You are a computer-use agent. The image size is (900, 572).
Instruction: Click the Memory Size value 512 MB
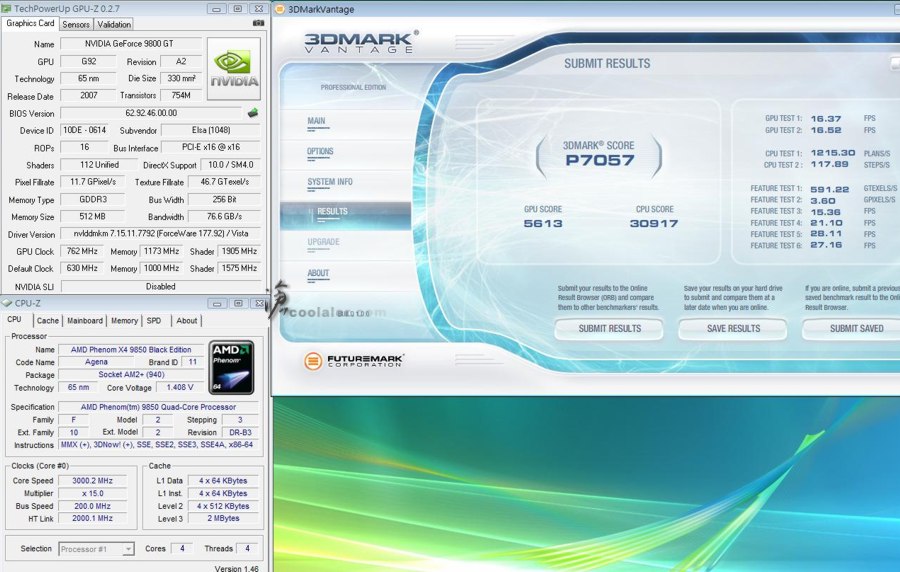click(92, 216)
